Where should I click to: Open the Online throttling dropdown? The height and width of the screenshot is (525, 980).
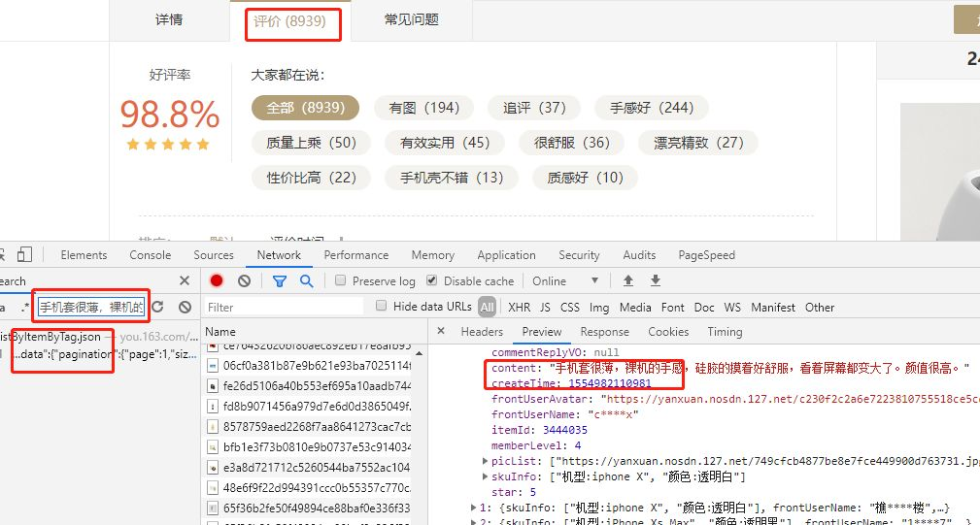[565, 280]
